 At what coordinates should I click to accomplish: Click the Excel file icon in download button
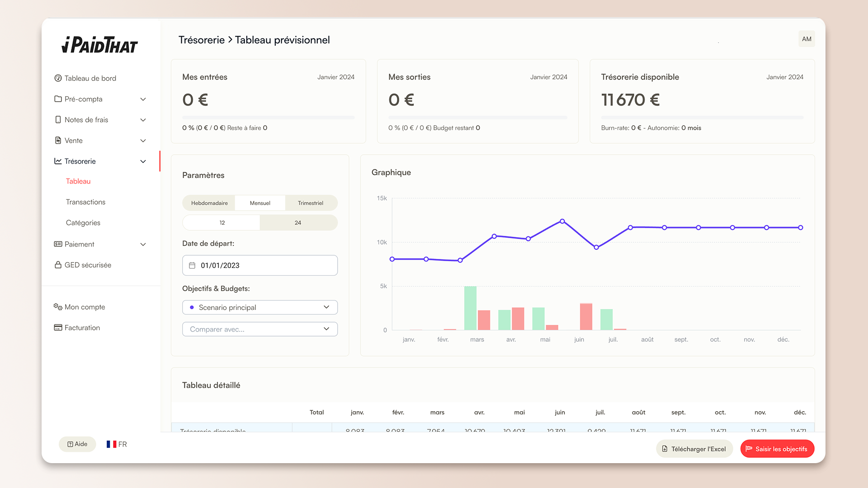tap(665, 449)
